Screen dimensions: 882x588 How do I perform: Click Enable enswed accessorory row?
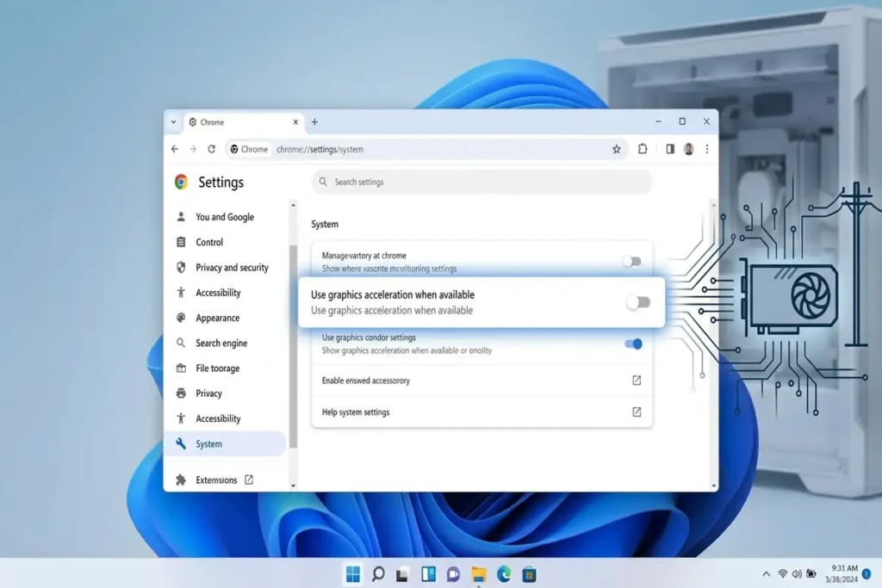[482, 381]
